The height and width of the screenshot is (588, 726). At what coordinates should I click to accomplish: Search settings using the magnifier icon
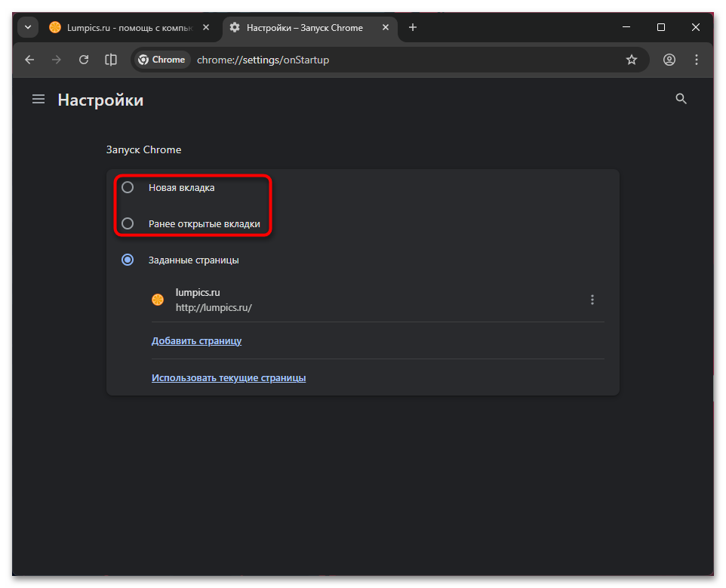[x=681, y=99]
